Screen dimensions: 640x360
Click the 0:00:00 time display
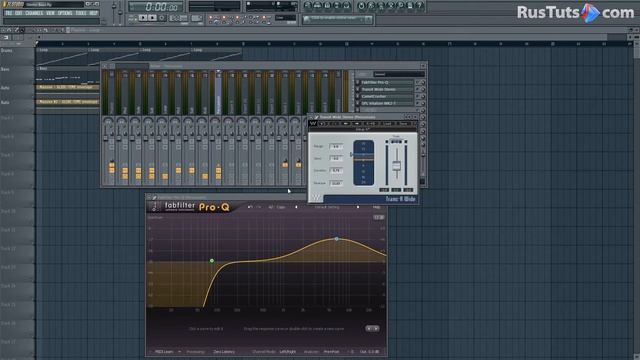pos(156,7)
